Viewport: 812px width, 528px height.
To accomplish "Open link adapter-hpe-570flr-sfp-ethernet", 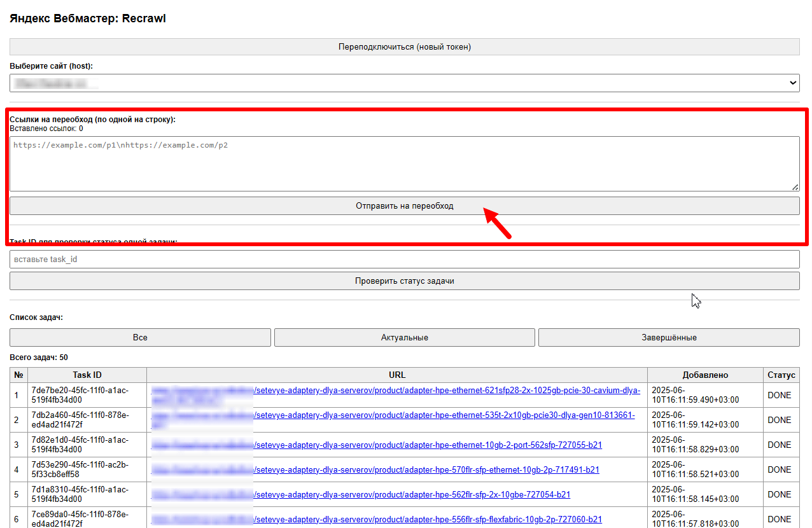I will pos(375,469).
